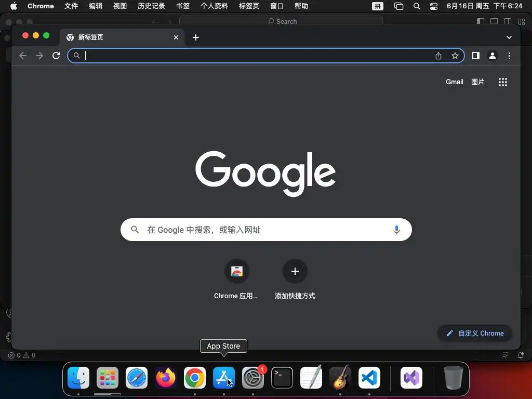Click errors and warnings count in VS Code

(22, 355)
